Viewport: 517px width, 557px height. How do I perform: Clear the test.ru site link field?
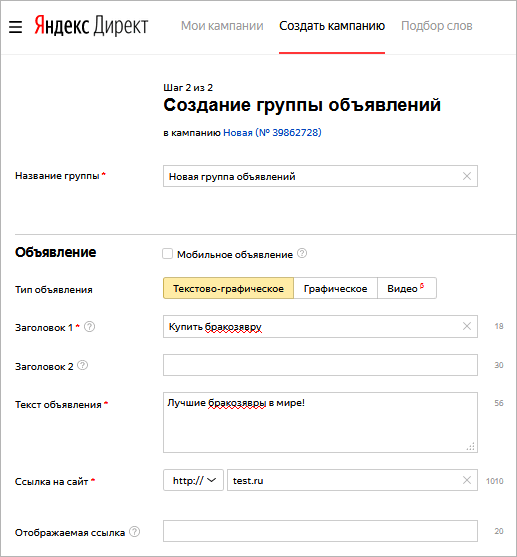(x=467, y=480)
